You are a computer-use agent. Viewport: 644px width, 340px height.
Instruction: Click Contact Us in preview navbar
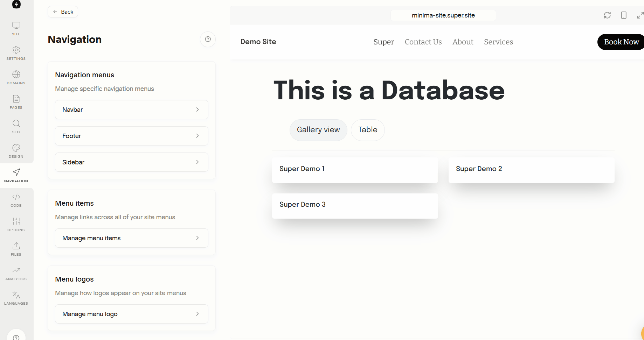[423, 42]
